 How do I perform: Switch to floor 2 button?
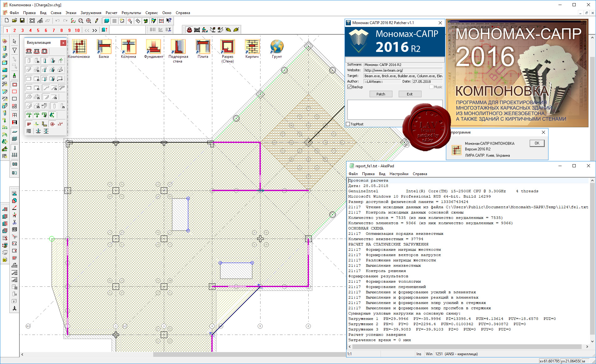pos(15,30)
